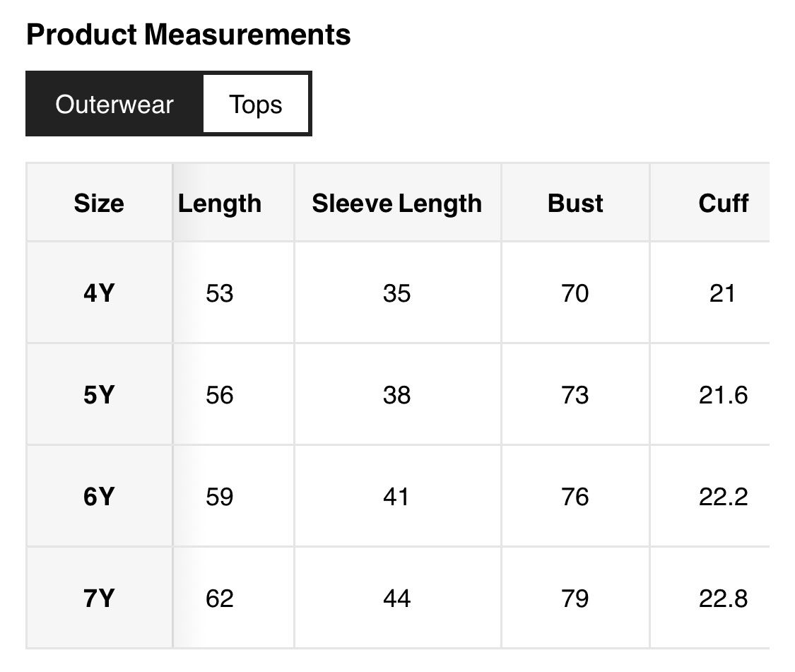This screenshot has height=672, width=795.
Task: Click the 4Y bust value 70
Action: 575,293
